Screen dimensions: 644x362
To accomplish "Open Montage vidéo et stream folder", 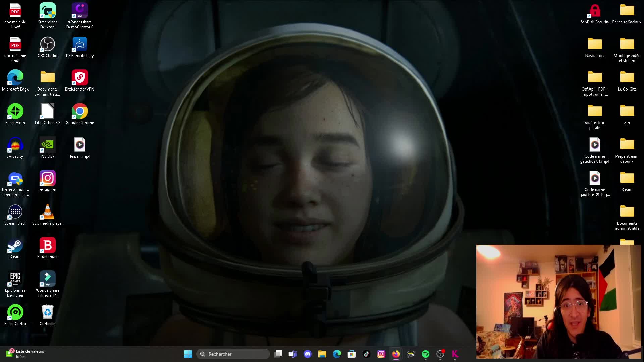I will tap(627, 49).
